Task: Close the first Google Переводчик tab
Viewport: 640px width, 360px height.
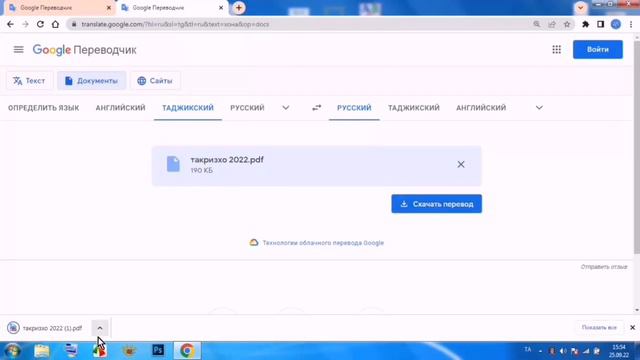Action: [109, 8]
